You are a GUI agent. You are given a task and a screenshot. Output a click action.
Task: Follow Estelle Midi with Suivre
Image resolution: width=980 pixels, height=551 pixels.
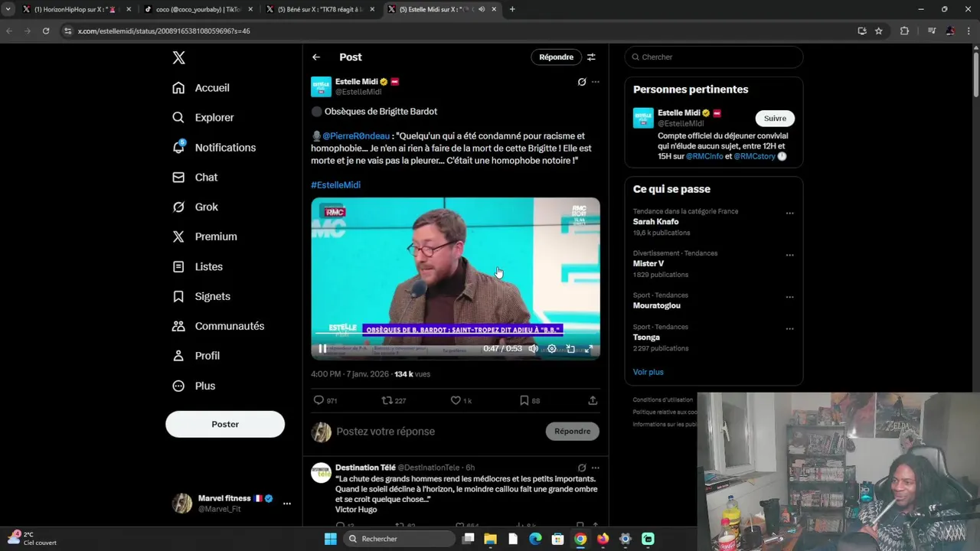click(x=775, y=119)
